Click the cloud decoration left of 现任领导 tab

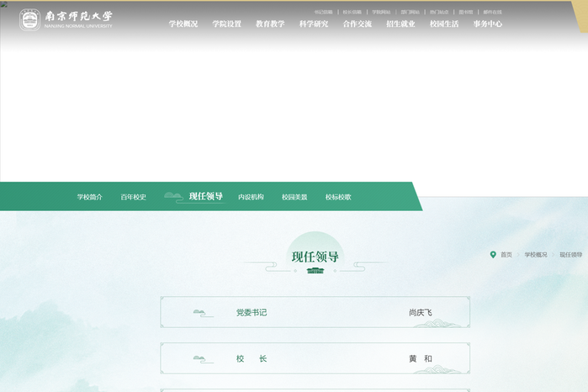click(174, 197)
